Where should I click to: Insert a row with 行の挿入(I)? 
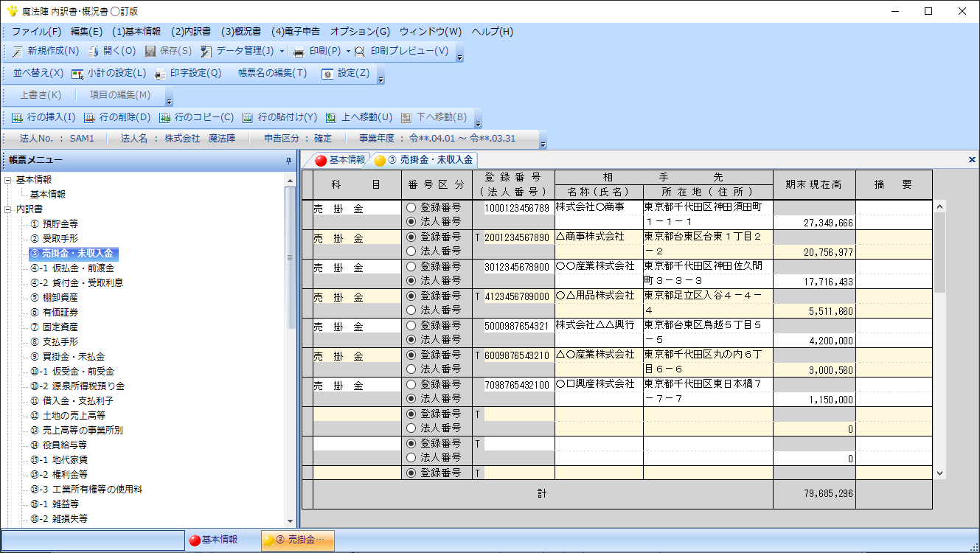click(x=44, y=117)
